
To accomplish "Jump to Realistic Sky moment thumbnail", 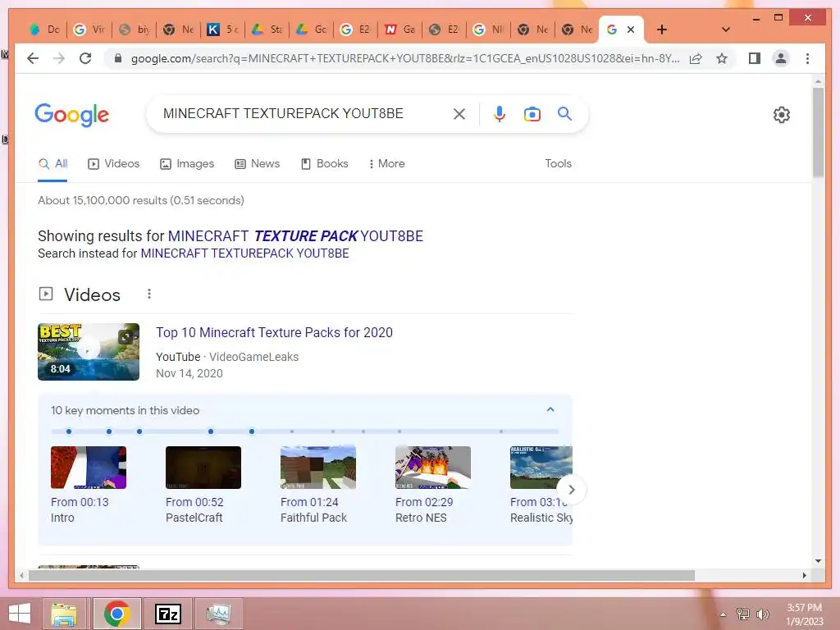I will tap(541, 467).
